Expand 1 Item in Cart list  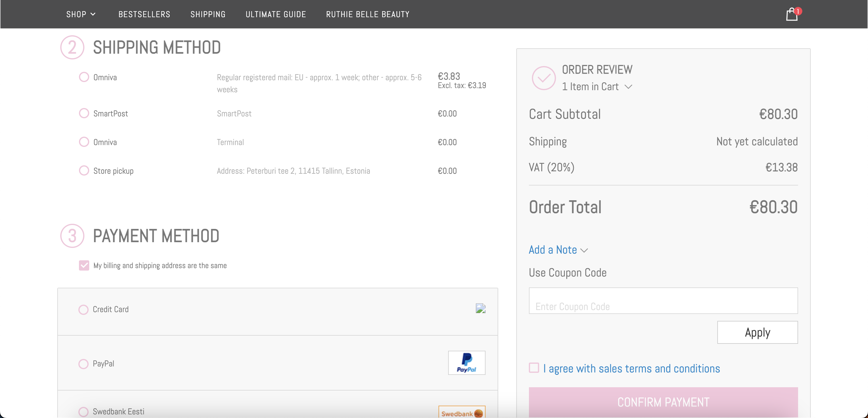(597, 87)
